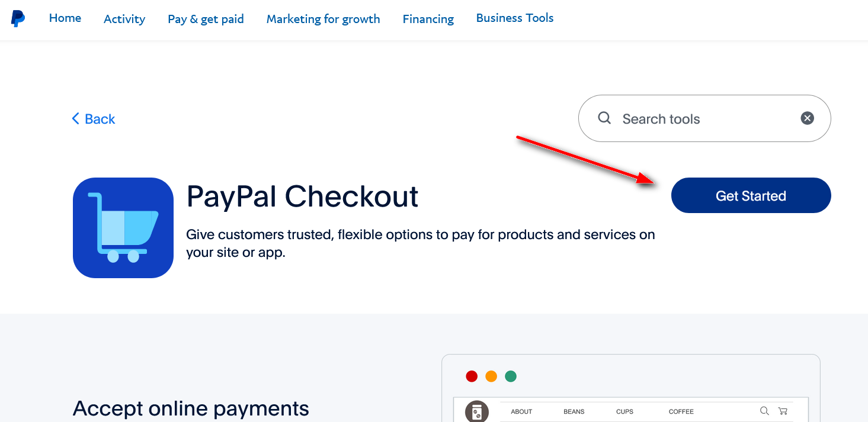868x422 pixels.
Task: Focus the Search tools input field
Action: click(704, 118)
